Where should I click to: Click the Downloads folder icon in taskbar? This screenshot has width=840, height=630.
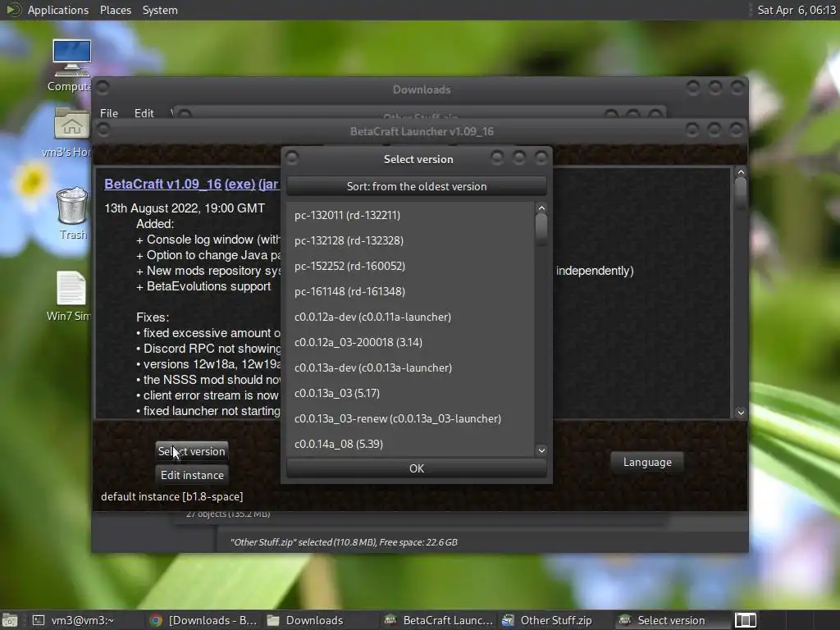(273, 620)
